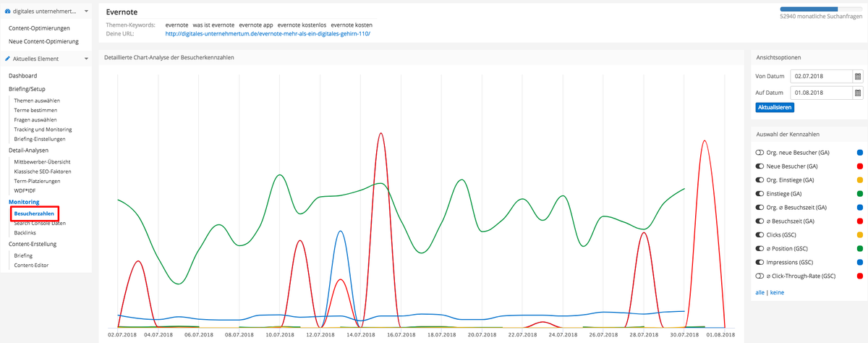868x343 pixels.
Task: Click the blue color swatch for Impressions (GSC)
Action: [x=859, y=262]
